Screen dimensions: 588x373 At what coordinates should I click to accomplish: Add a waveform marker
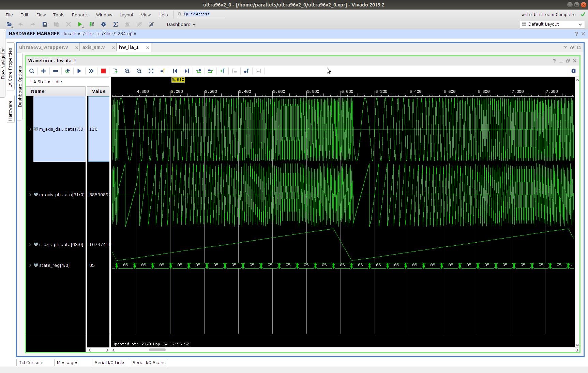pyautogui.click(x=223, y=71)
